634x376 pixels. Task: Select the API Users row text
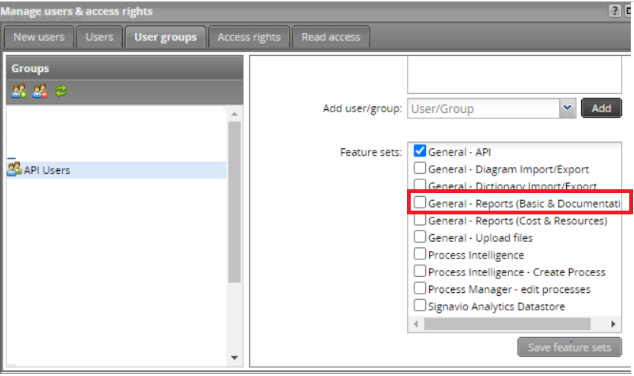point(47,170)
